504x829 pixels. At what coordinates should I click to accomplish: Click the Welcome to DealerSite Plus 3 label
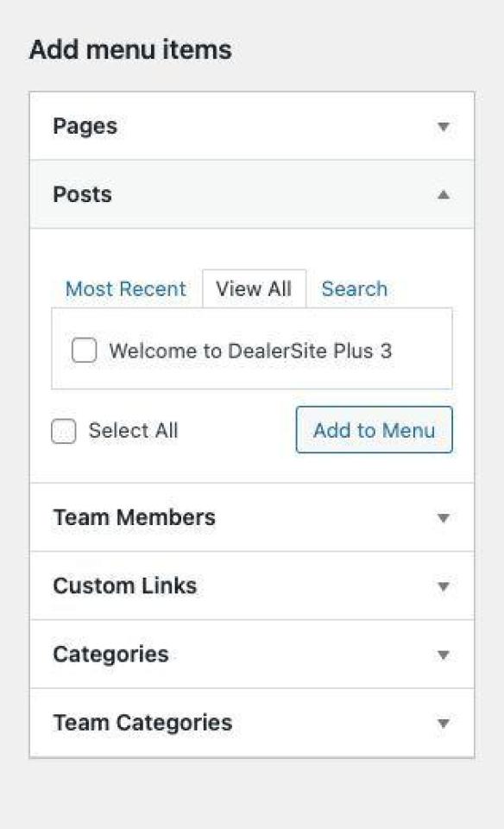(250, 351)
